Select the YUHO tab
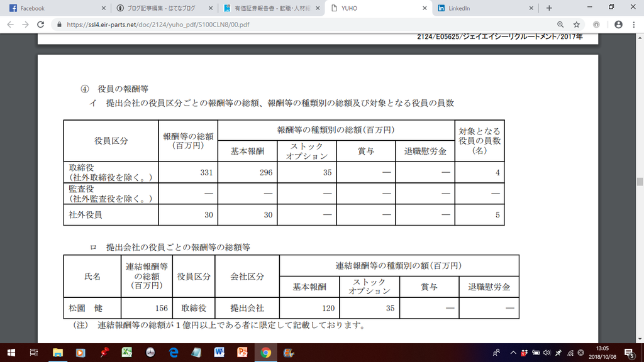Screen dimensions: 644x362 pyautogui.click(x=378, y=8)
